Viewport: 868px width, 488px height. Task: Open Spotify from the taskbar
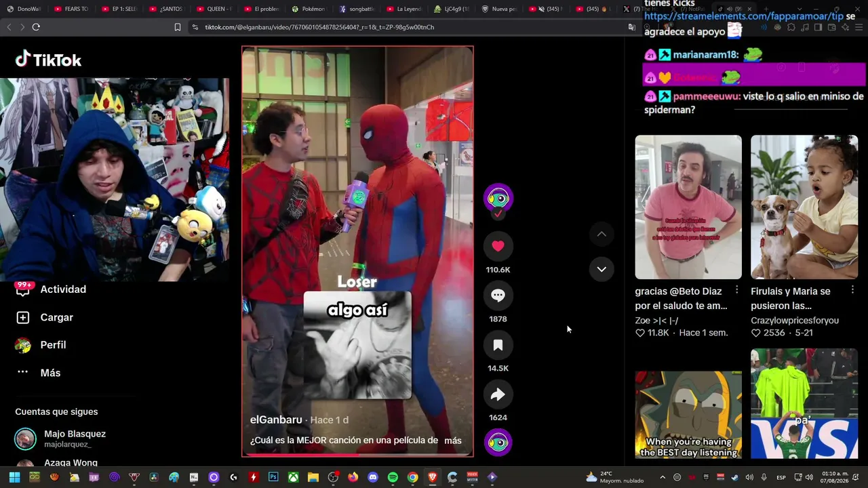(393, 477)
